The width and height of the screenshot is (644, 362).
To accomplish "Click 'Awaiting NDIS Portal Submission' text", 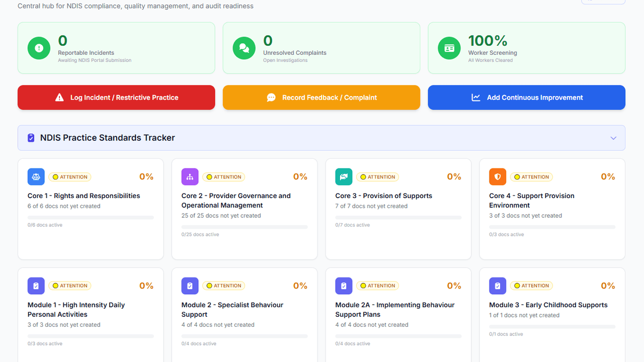I will [x=95, y=60].
